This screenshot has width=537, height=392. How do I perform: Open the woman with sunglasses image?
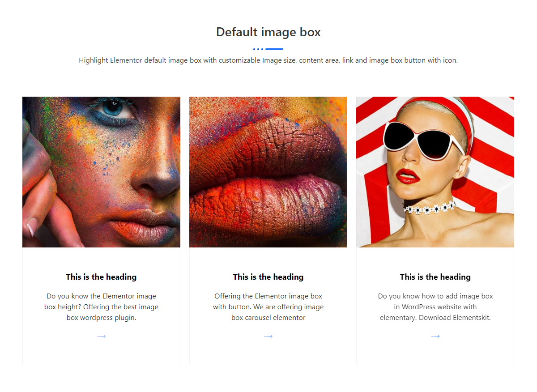click(x=435, y=172)
